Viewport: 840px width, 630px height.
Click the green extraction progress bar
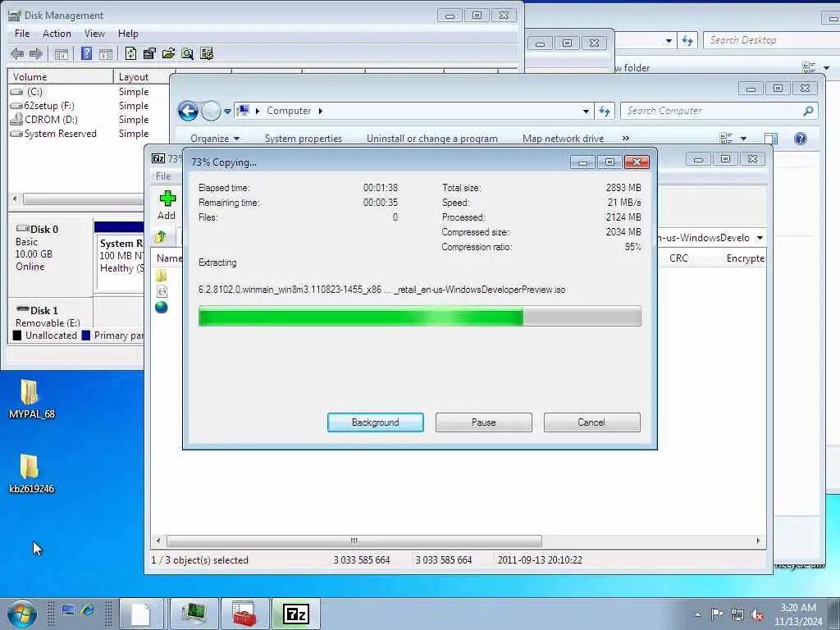coord(419,316)
